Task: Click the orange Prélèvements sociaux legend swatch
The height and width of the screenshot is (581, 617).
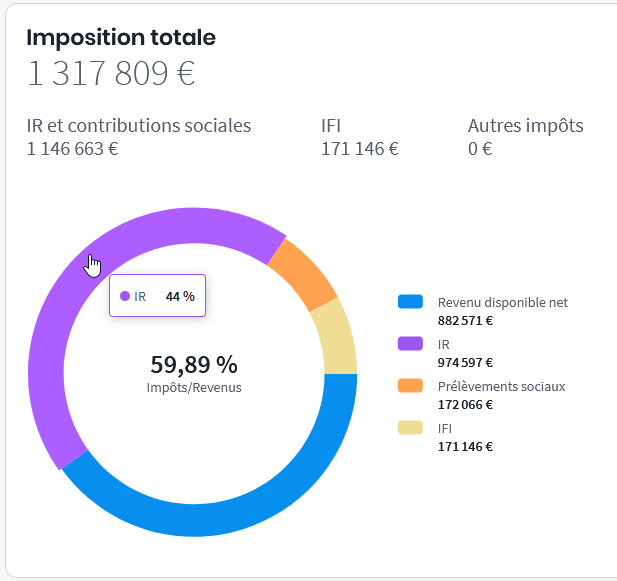Action: click(411, 386)
